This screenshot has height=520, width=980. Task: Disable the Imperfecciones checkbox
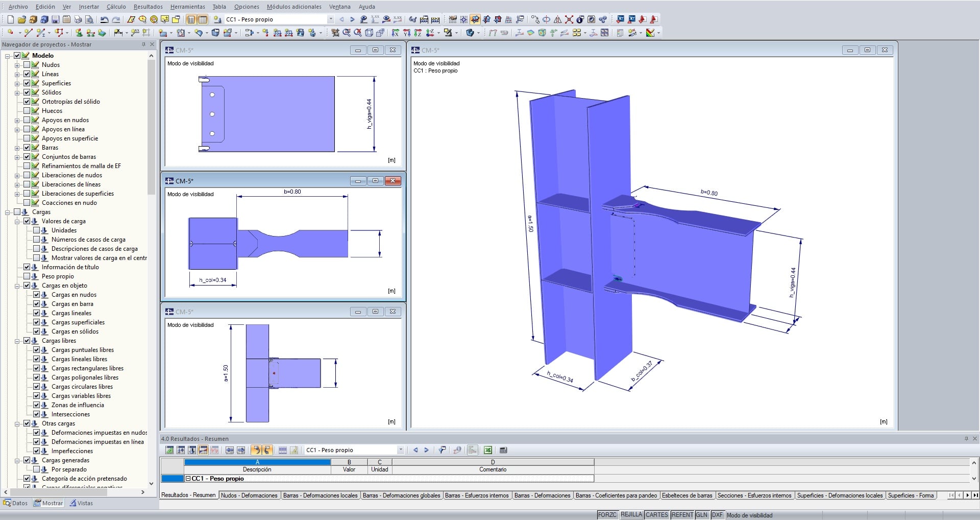tap(37, 451)
